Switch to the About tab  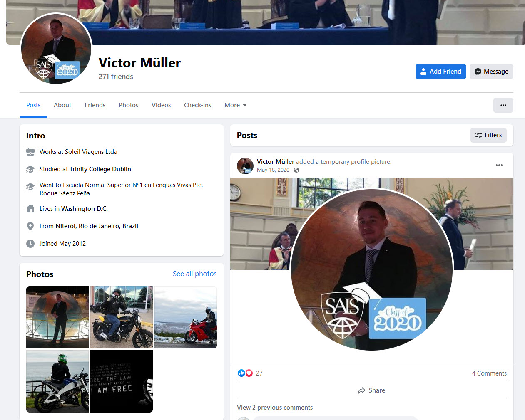point(62,105)
